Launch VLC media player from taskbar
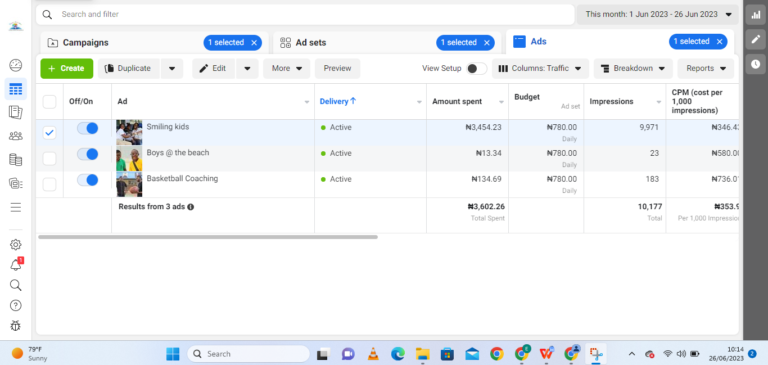Screen dimensions: 768x365 click(373, 354)
